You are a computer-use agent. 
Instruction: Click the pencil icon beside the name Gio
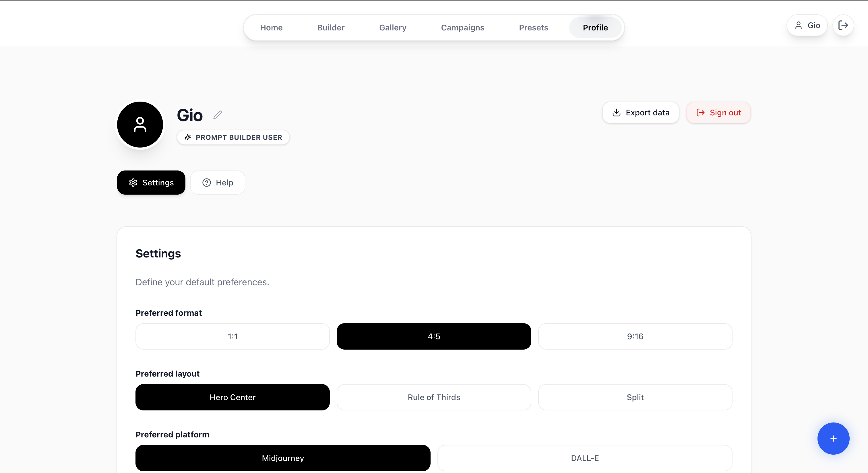(218, 115)
